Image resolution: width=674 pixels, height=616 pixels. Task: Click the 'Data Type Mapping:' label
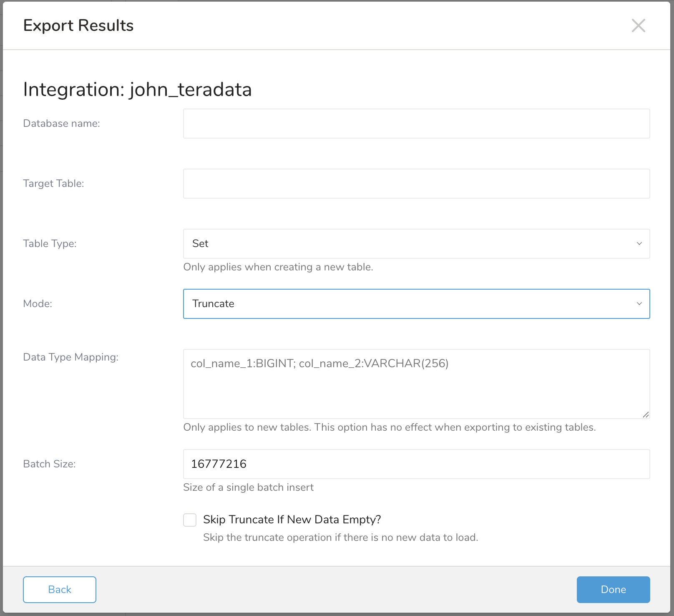70,357
